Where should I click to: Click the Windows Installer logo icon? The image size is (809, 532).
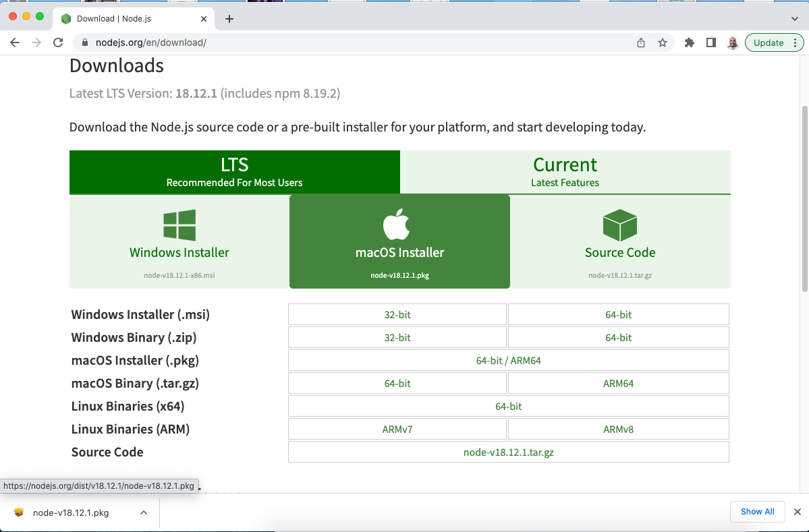(179, 225)
